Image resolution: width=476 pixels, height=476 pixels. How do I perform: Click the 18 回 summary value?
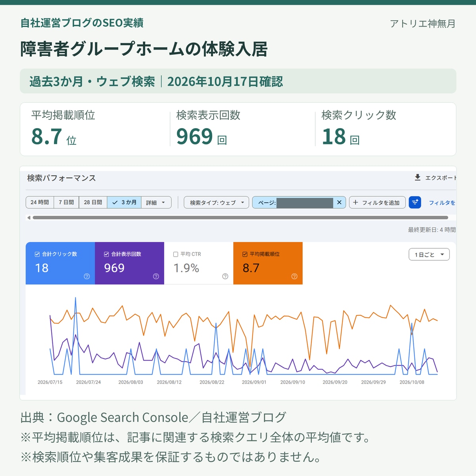(x=341, y=137)
